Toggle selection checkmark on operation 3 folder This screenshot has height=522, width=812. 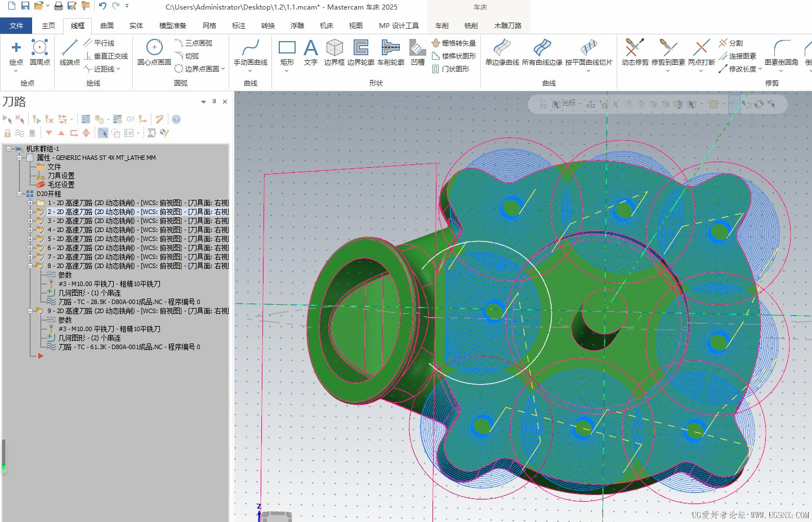[x=41, y=221]
